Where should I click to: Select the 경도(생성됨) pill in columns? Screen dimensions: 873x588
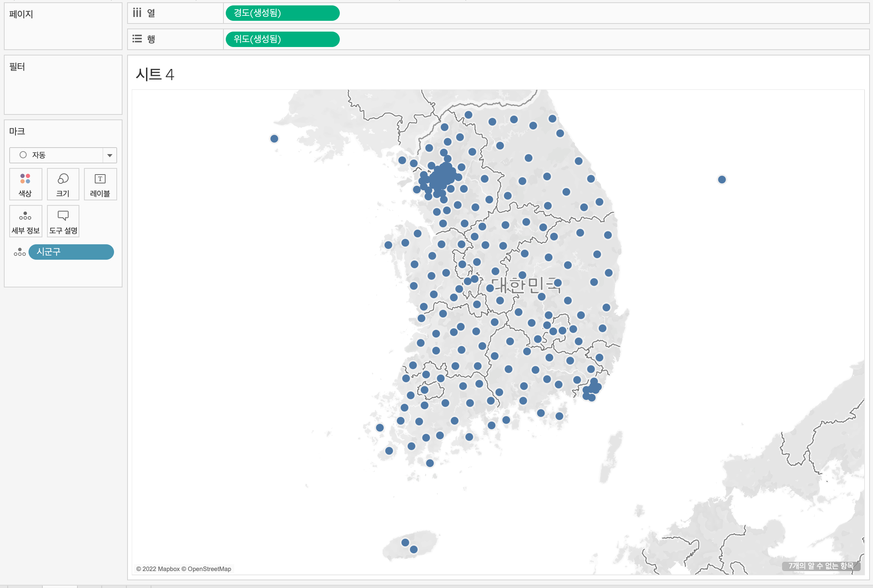click(282, 13)
